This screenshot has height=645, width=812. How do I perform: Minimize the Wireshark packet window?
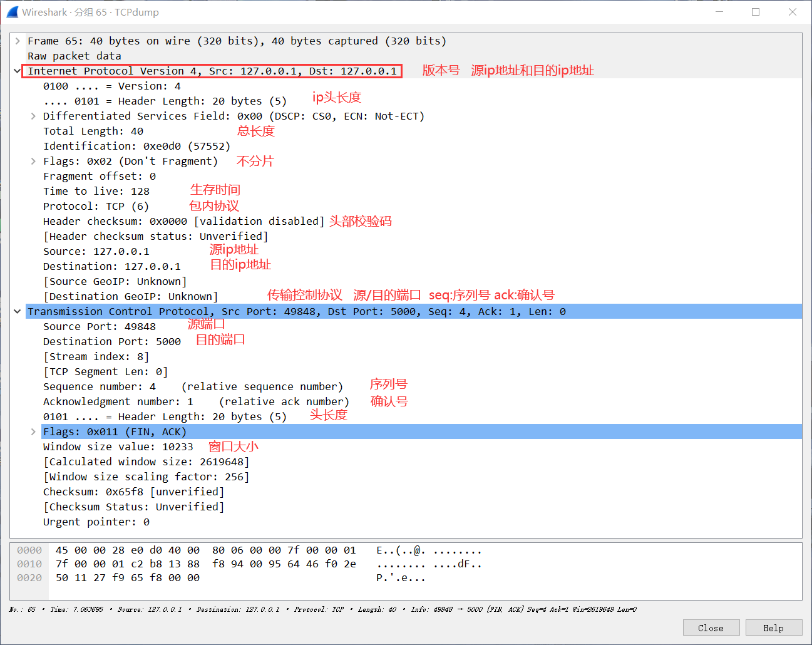(720, 12)
